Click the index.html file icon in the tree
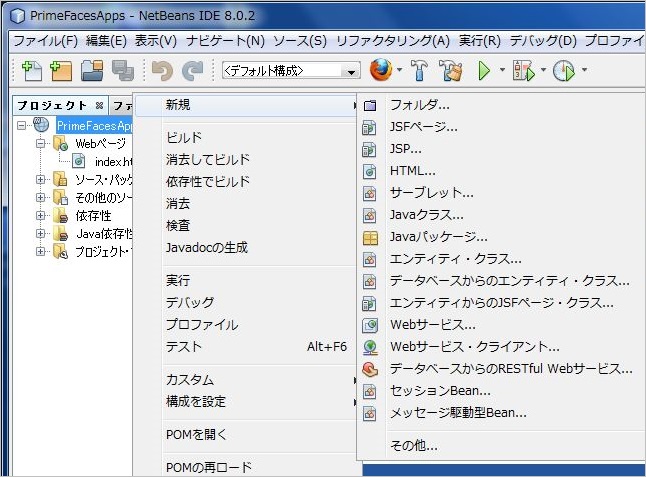646x477 pixels. (x=78, y=161)
